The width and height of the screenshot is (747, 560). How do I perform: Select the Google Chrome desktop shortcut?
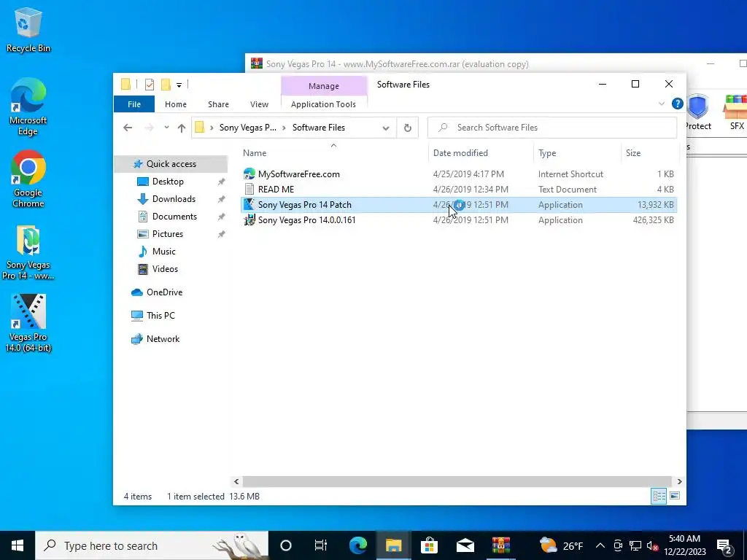coord(28,179)
